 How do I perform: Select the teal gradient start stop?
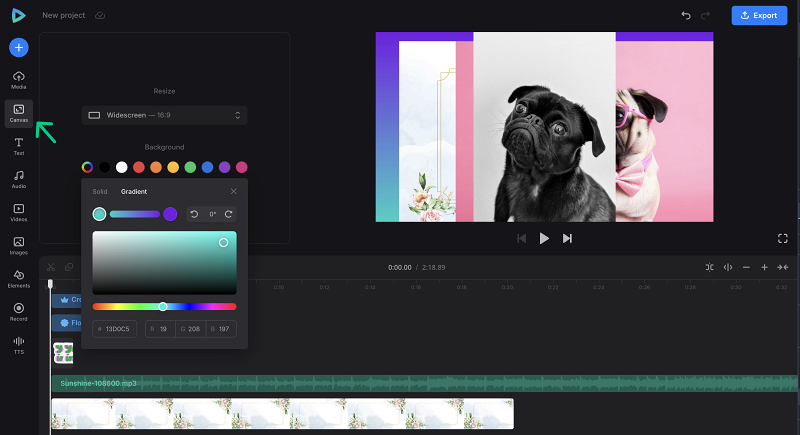[x=99, y=214]
